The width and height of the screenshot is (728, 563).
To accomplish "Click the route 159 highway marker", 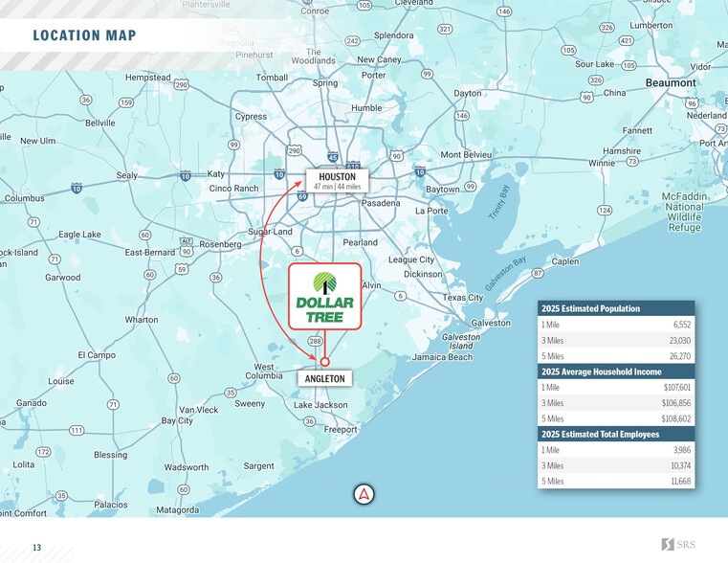I will (x=126, y=102).
